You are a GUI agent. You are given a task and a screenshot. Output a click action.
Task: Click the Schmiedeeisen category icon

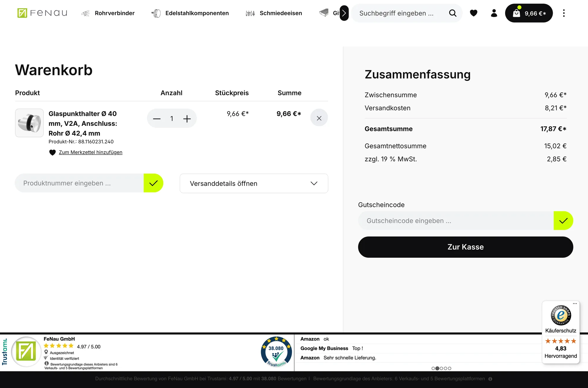pos(250,13)
